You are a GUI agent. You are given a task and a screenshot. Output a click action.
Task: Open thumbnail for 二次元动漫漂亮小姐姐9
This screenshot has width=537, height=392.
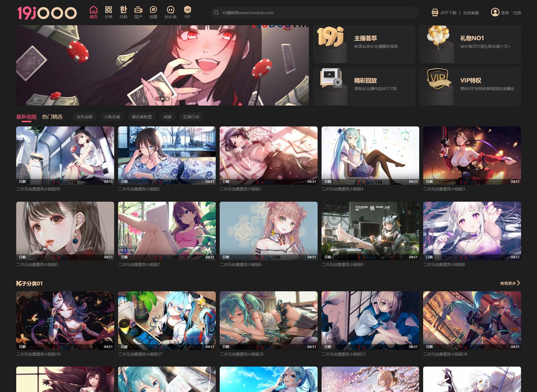coord(370,231)
